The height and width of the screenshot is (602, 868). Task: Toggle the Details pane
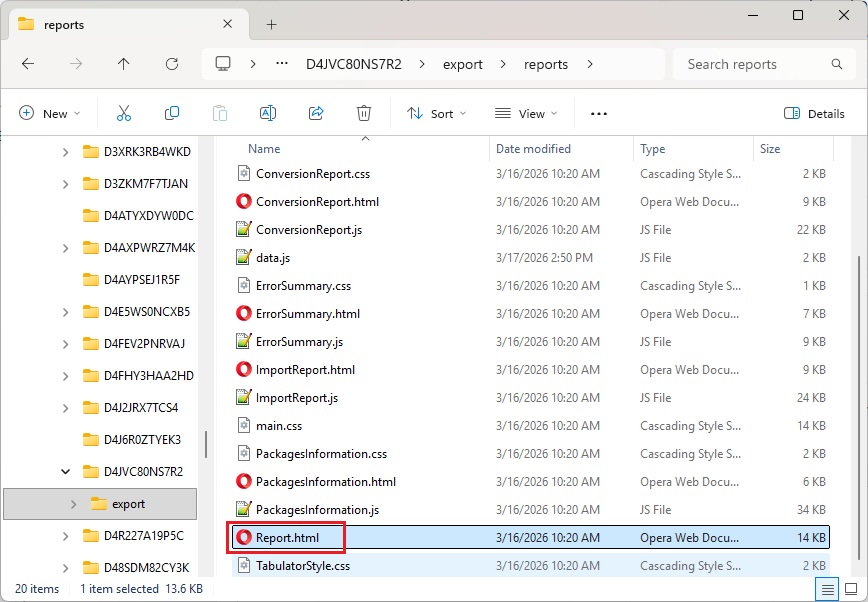(814, 114)
